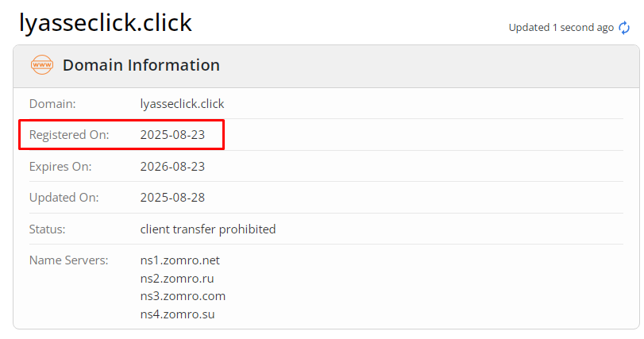This screenshot has height=339, width=644.
Task: Click name server ns3.zomro.com
Action: 183,296
